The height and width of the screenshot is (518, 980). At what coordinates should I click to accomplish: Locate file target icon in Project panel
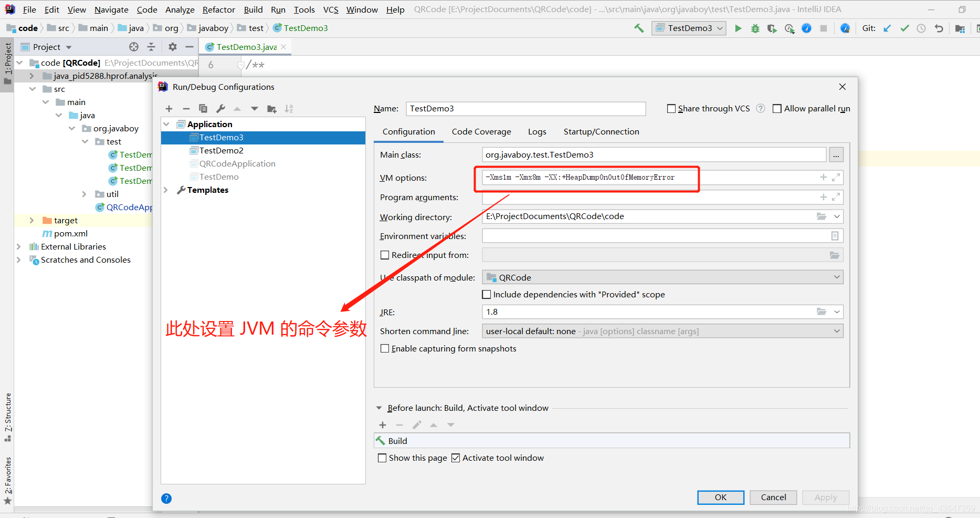point(134,47)
